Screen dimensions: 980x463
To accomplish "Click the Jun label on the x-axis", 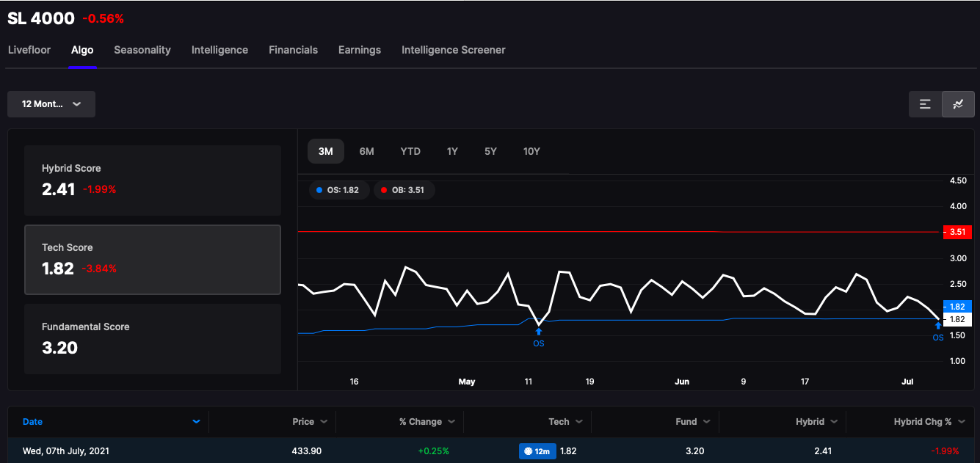I will click(x=682, y=382).
